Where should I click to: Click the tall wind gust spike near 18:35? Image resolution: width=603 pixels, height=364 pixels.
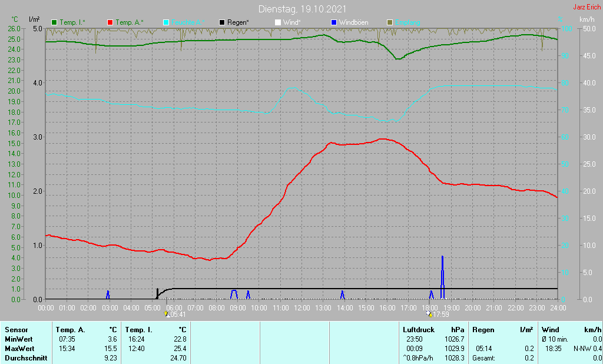(443, 277)
